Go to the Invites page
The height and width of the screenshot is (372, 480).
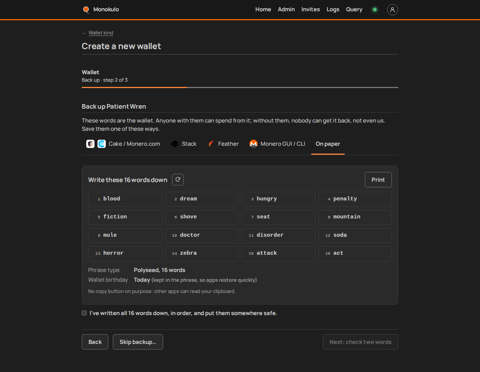click(x=310, y=9)
